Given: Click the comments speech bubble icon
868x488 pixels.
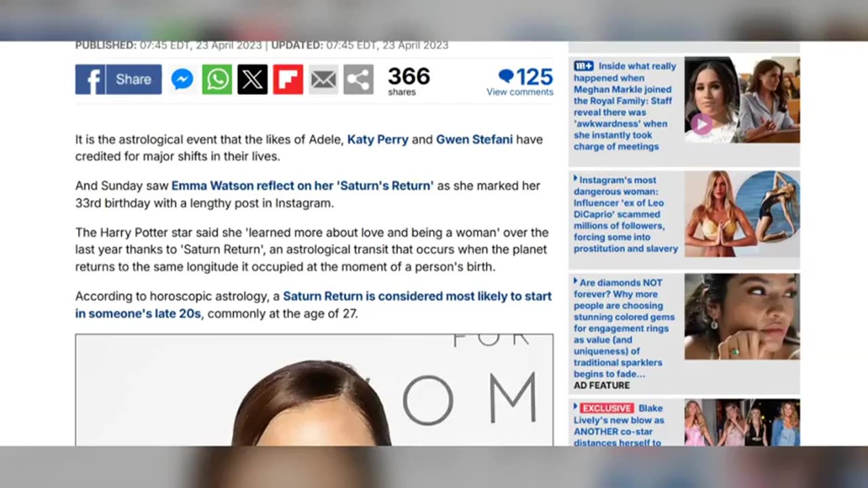Looking at the screenshot, I should pyautogui.click(x=506, y=76).
